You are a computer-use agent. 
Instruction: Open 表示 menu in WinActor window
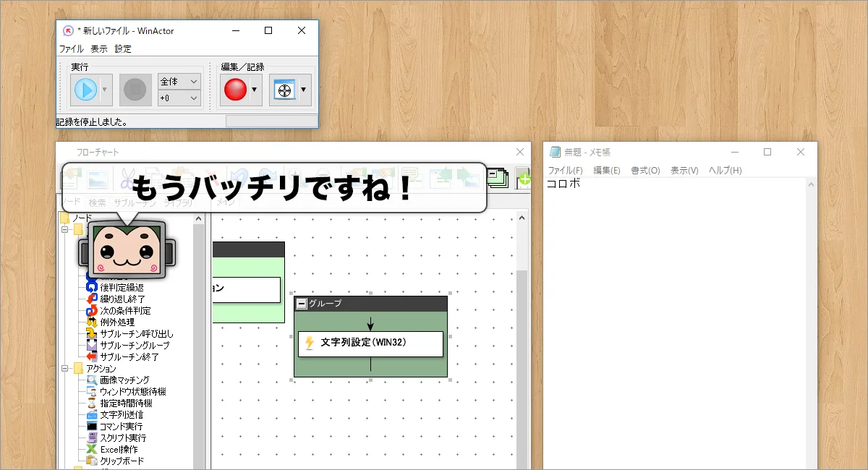99,49
